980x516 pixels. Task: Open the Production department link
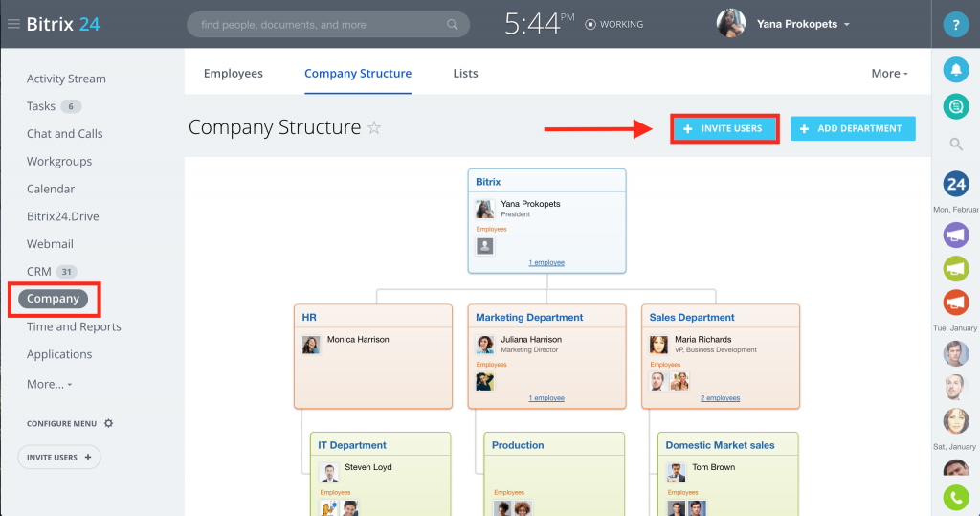click(x=518, y=445)
